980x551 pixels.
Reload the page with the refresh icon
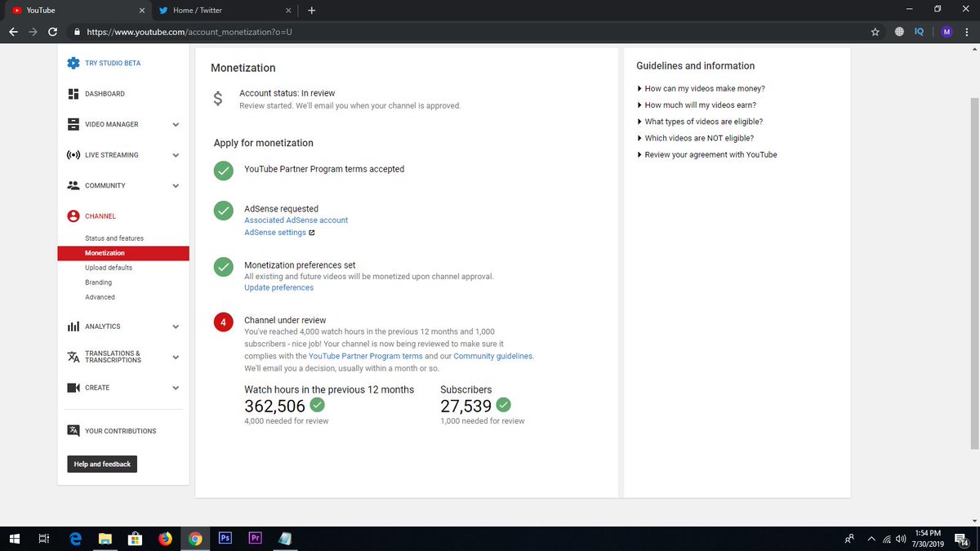(53, 32)
